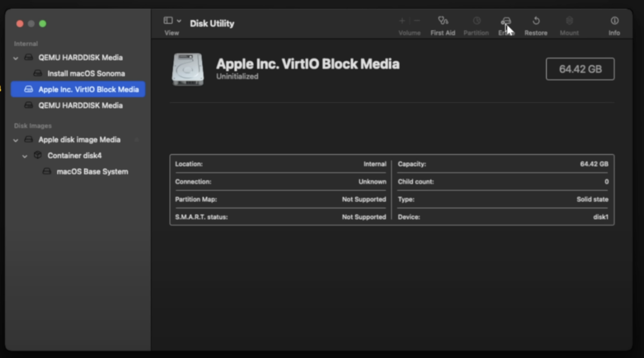Click the Disk Images sidebar section header
This screenshot has width=644, height=358.
point(33,126)
